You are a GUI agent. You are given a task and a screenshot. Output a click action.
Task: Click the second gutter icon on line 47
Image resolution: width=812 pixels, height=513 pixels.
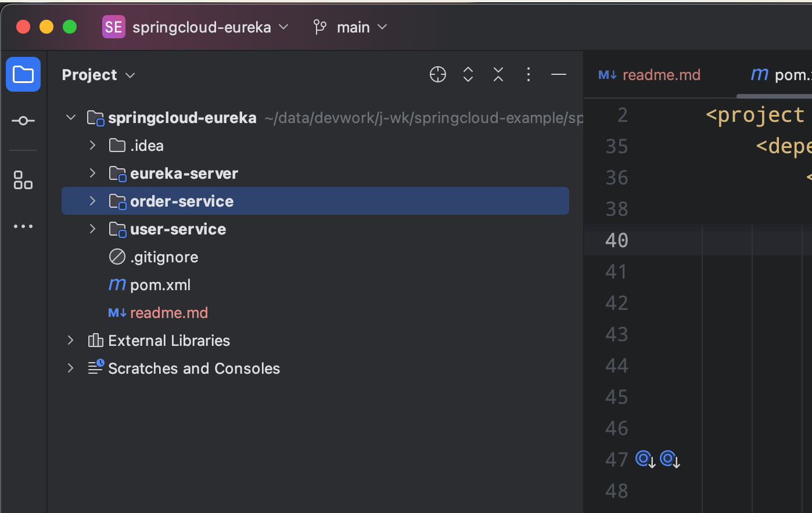click(x=669, y=458)
